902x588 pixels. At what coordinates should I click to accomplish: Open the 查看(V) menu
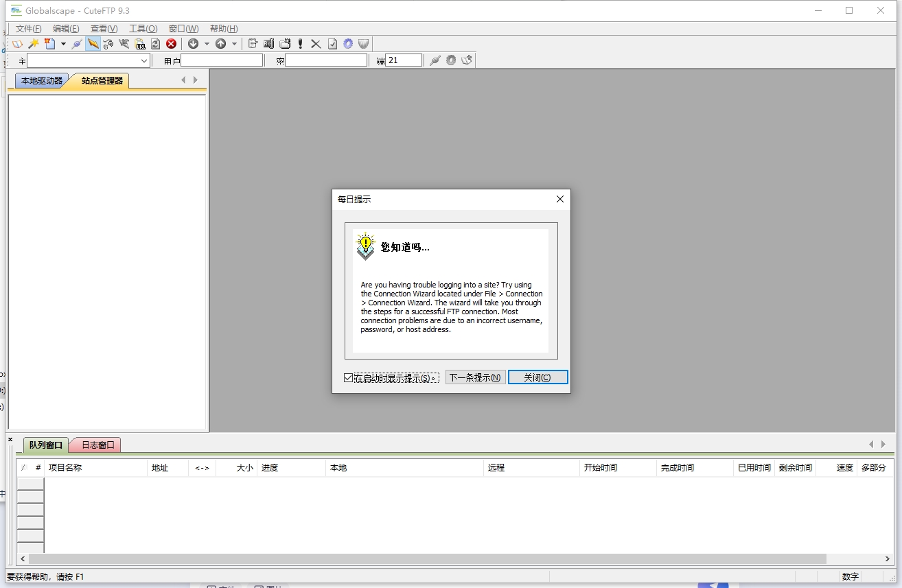[x=104, y=29]
